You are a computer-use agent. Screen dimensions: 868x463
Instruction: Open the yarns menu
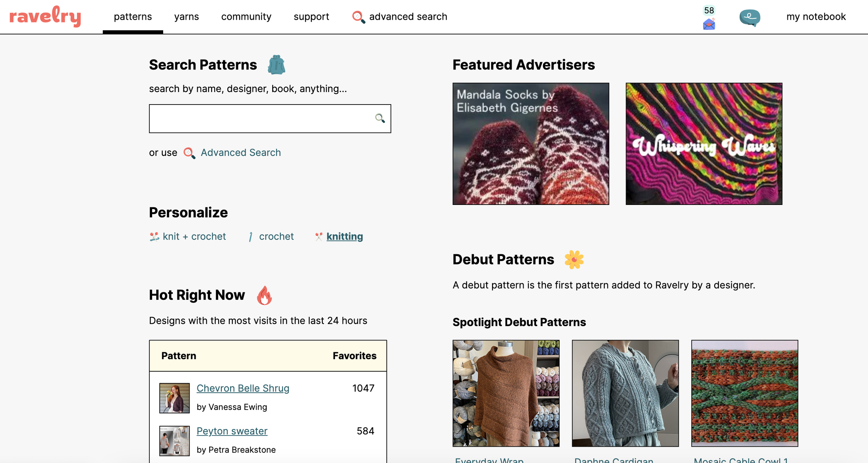(x=186, y=17)
